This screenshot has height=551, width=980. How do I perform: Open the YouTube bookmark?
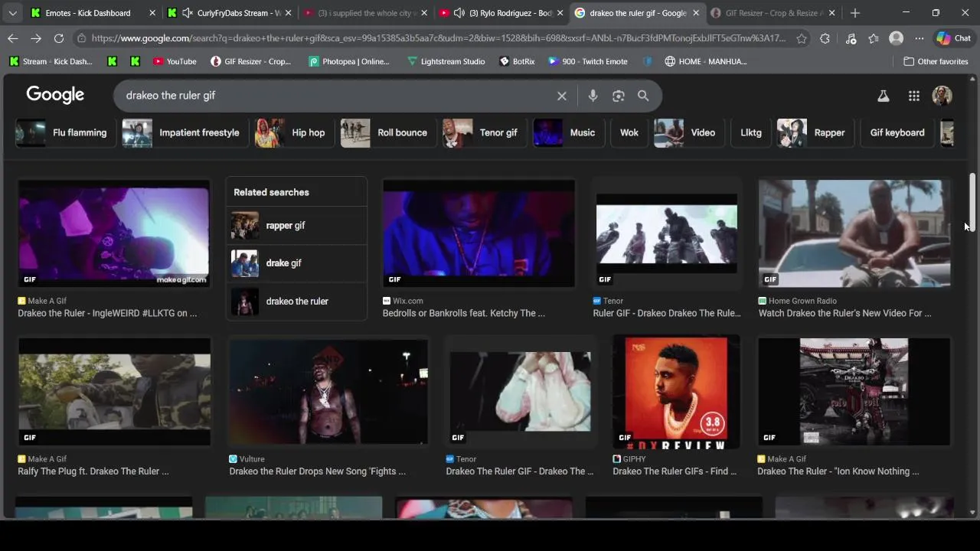point(175,61)
